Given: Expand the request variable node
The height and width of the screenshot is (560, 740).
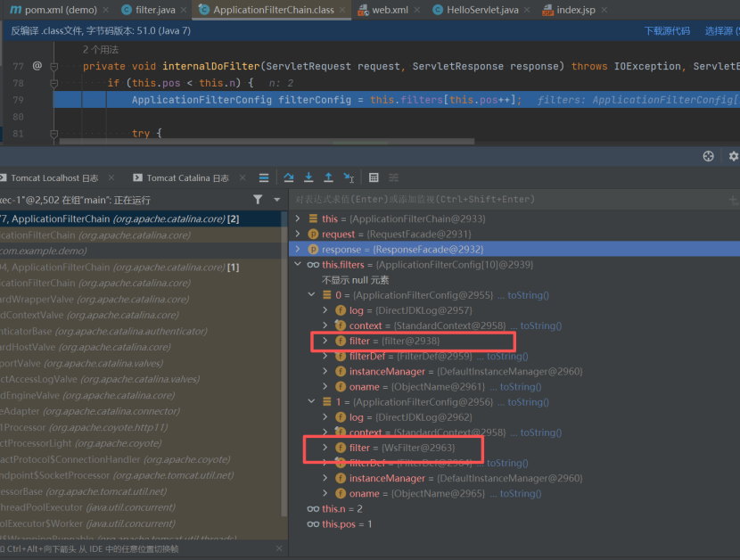Looking at the screenshot, I should click(x=298, y=234).
